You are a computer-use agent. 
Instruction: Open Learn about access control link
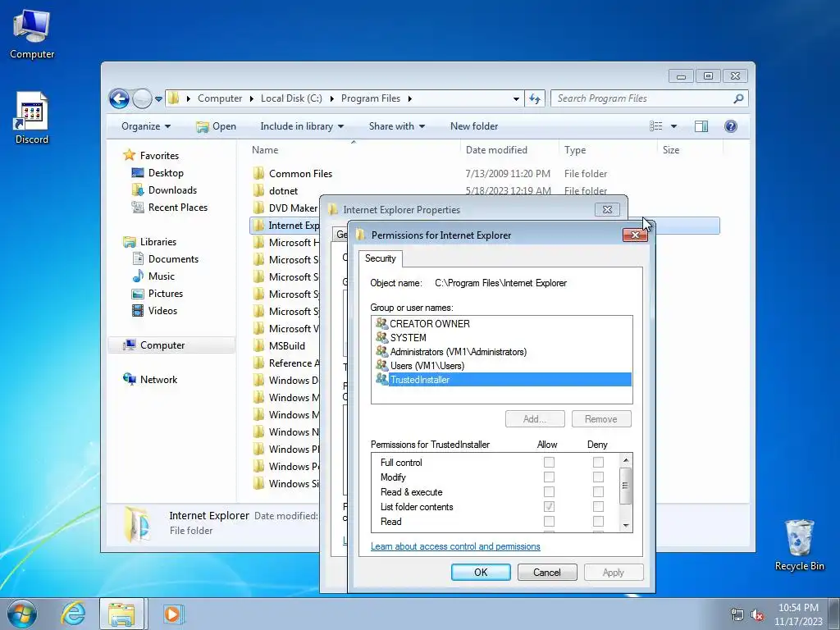point(455,546)
